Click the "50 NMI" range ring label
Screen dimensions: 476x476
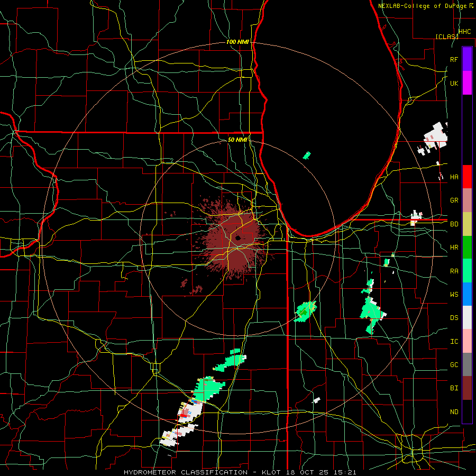[x=237, y=140]
